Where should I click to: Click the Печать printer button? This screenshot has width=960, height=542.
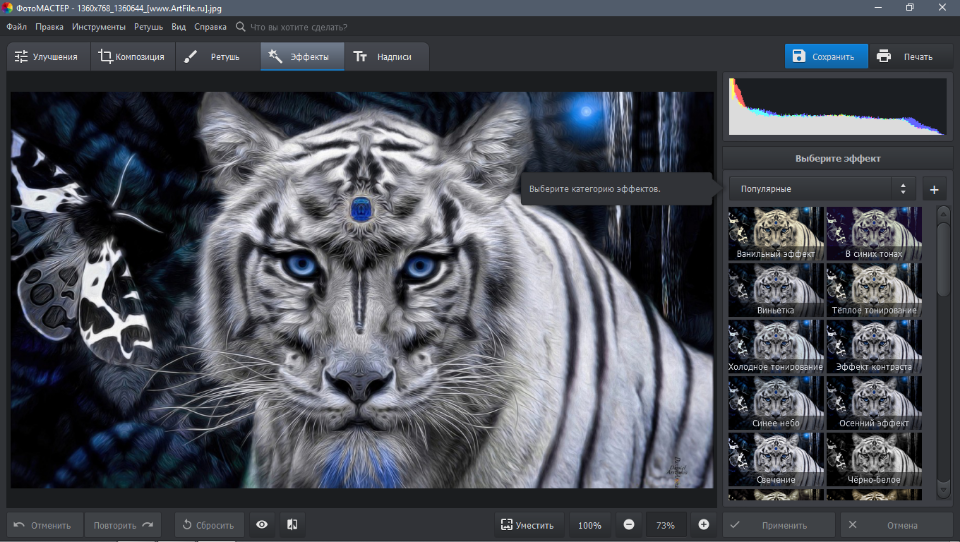[x=910, y=56]
